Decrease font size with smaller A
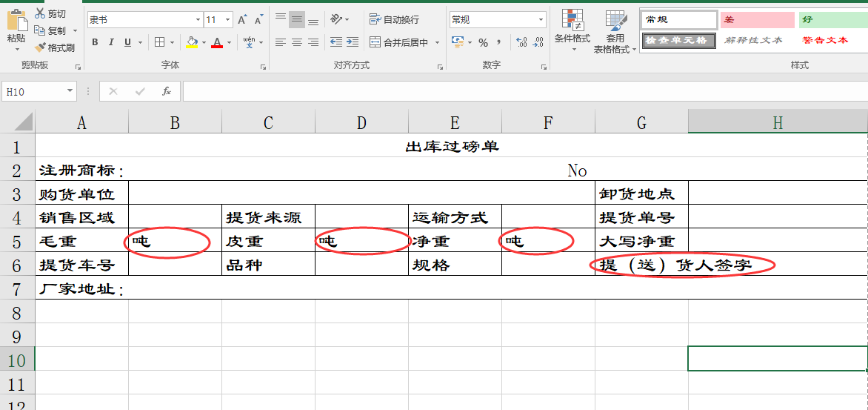The height and width of the screenshot is (410, 868). (258, 20)
